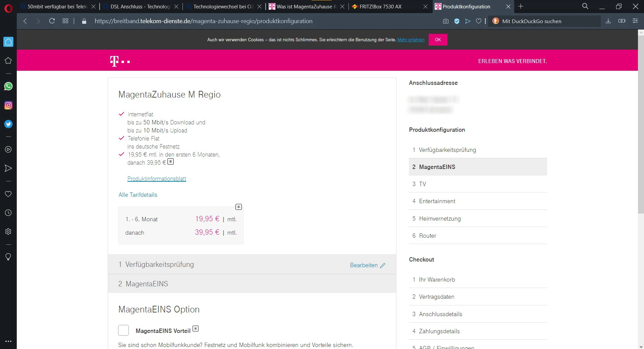Go to step 1 Verfügbarkeitsprüfung in sidebar
644x349 pixels.
[x=478, y=150]
